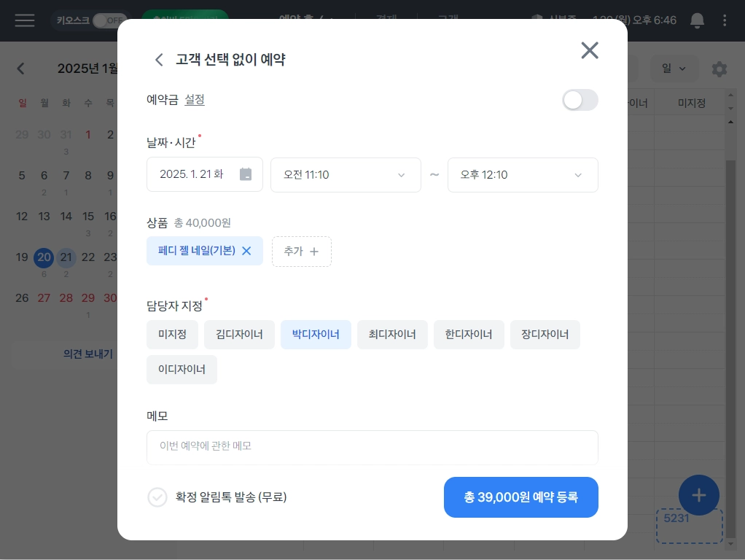This screenshot has width=745, height=560.
Task: Open the date picker calendar icon
Action: tap(246, 174)
